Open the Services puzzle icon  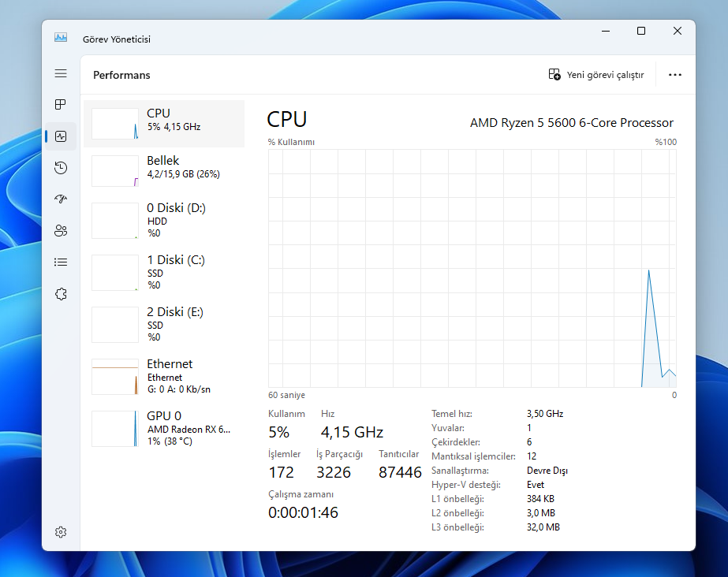61,293
